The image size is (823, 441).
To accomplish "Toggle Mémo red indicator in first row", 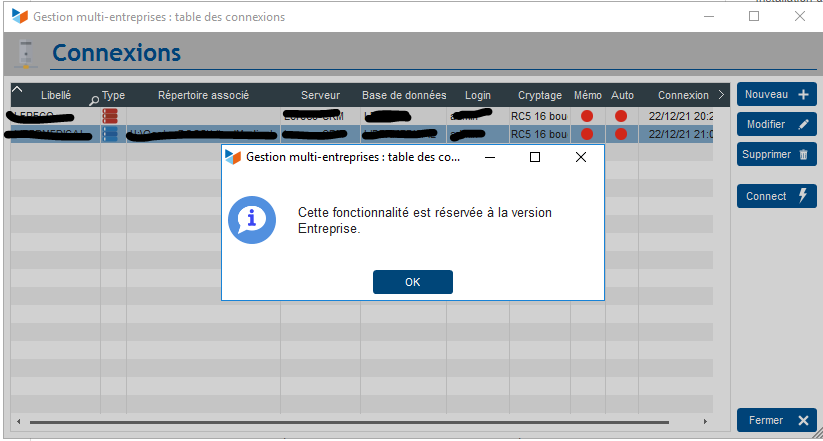I will [x=587, y=116].
